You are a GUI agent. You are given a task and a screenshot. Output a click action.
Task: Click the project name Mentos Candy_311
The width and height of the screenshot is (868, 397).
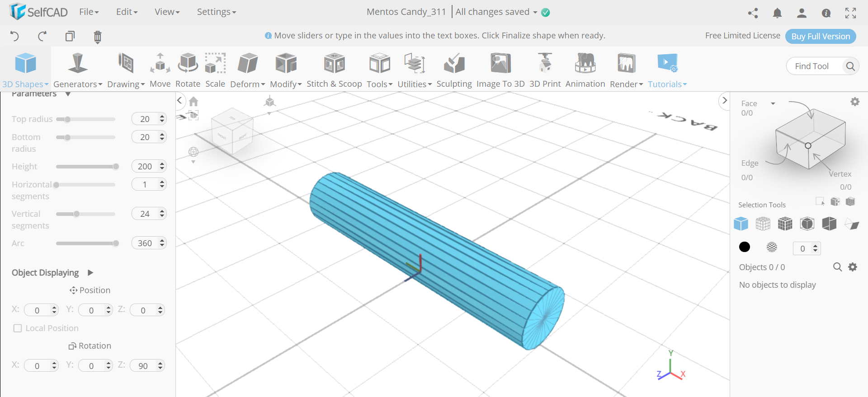coord(406,12)
